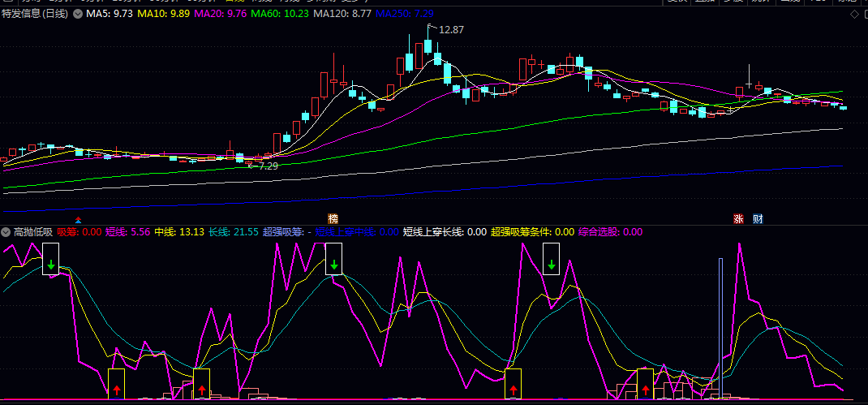Click the 榜 event marker on the timeline
The width and height of the screenshot is (868, 405).
(x=333, y=219)
